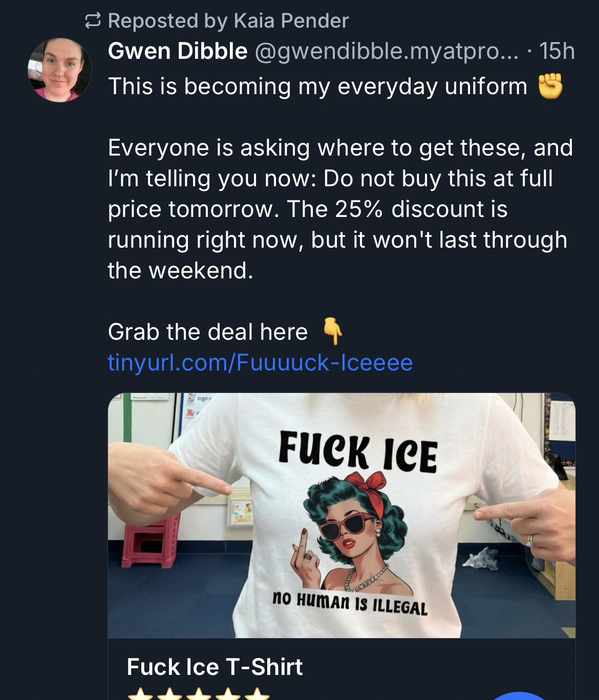
Task: Click the Gwen Dibble display name
Action: pyautogui.click(x=178, y=51)
